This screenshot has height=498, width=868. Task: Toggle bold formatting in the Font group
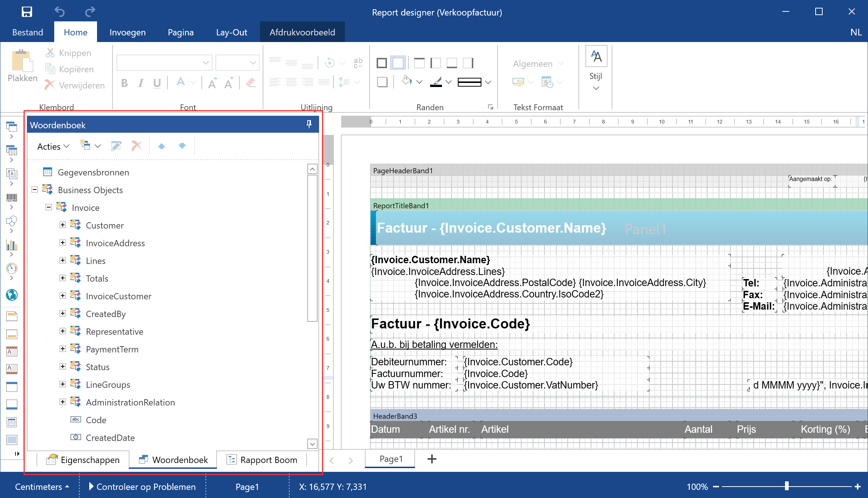tap(124, 83)
